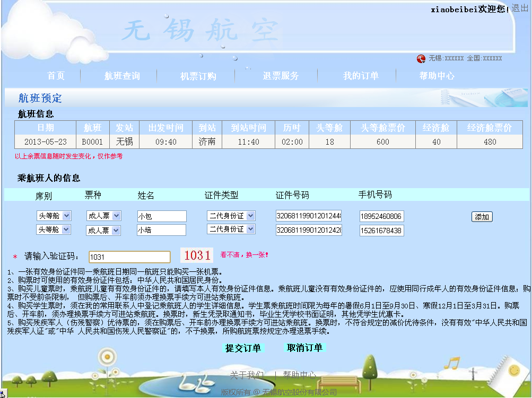Image resolution: width=532 pixels, height=398 pixels.
Task: Click the departure station cell 无锡
Action: tap(124, 141)
